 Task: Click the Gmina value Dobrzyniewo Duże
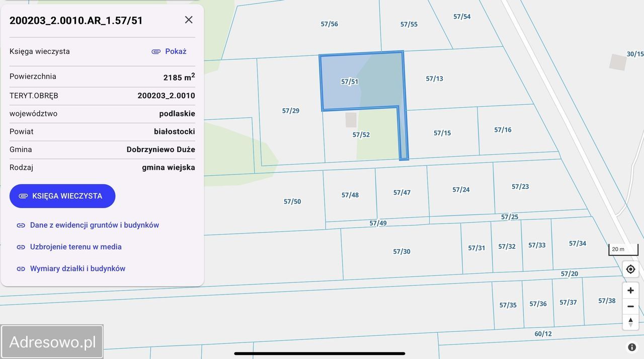click(161, 150)
